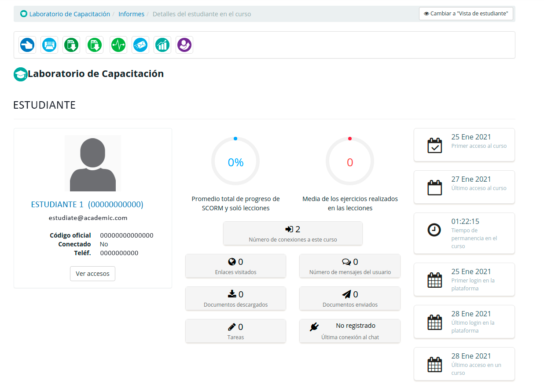544x392 pixels.
Task: Export the report as CSV
Action: point(71,45)
